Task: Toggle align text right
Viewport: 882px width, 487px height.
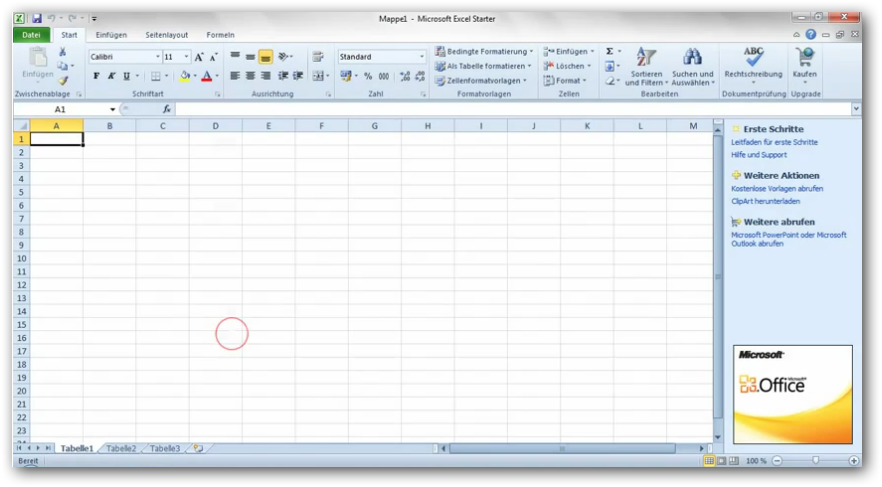Action: pos(266,75)
